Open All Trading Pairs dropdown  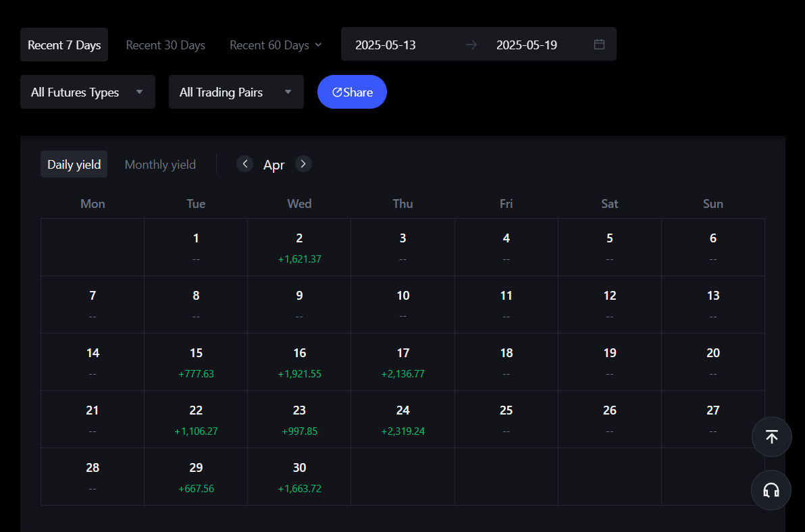click(x=236, y=92)
